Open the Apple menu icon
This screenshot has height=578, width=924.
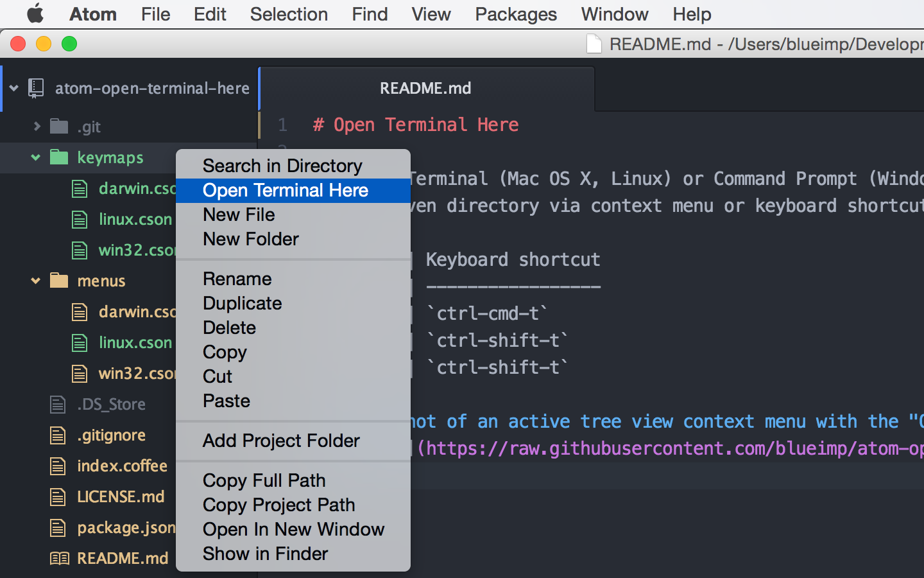(x=35, y=13)
